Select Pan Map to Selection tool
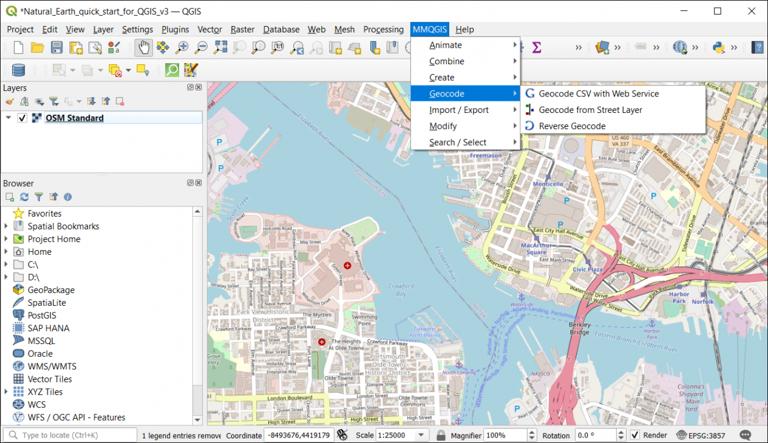The image size is (768, 443). (x=163, y=48)
